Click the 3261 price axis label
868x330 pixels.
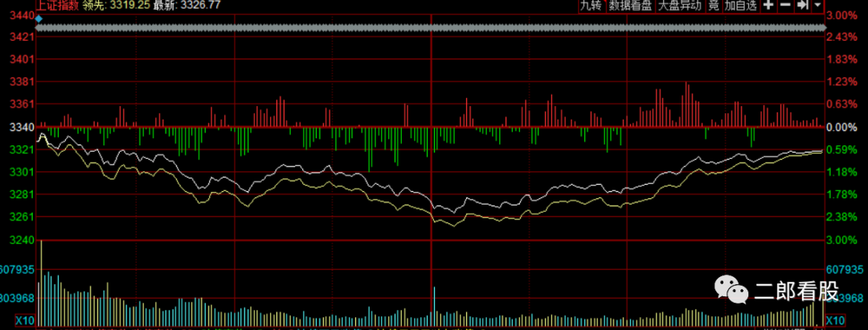pos(23,217)
